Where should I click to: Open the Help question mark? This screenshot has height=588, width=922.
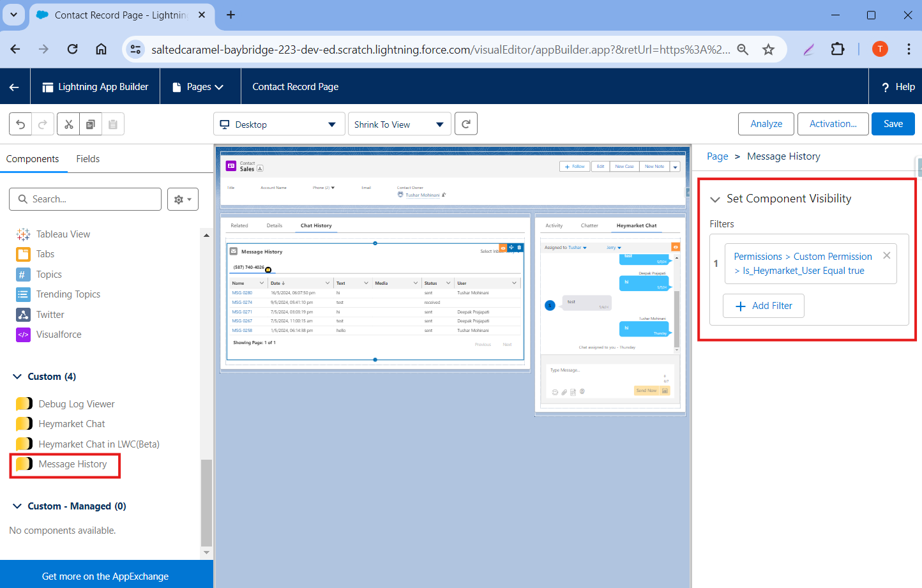tap(886, 87)
